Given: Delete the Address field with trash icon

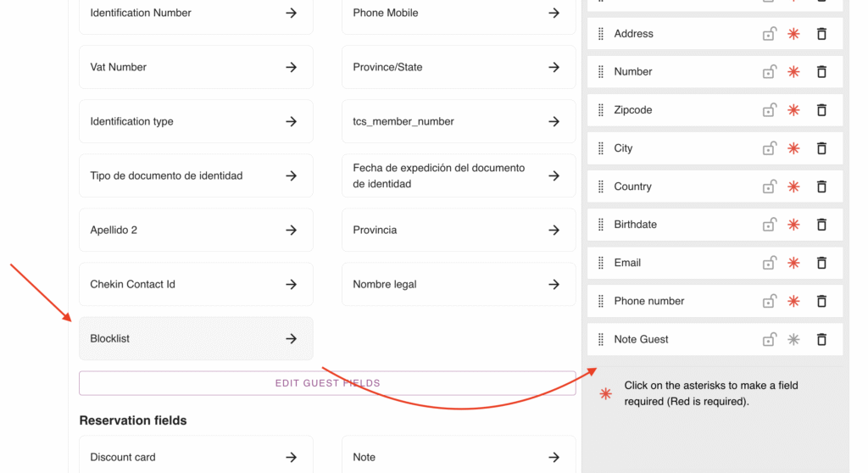Looking at the screenshot, I should pos(821,34).
